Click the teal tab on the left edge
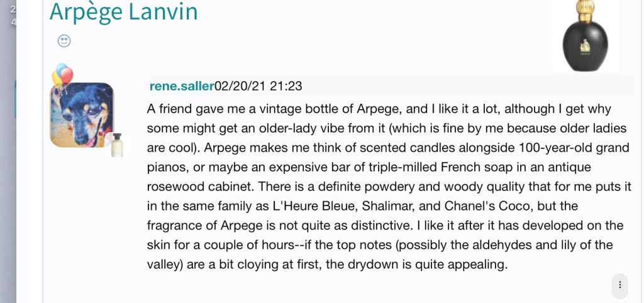This screenshot has width=644, height=303. 16,99
